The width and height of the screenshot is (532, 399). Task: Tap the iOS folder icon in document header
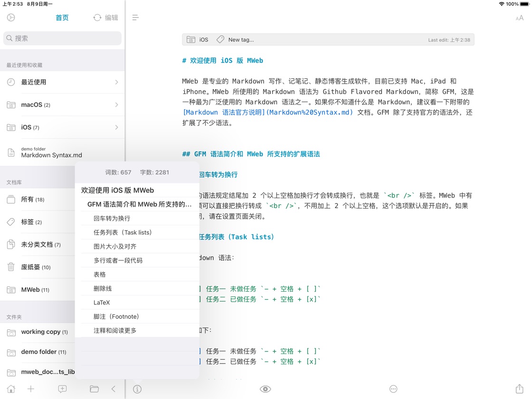(190, 40)
